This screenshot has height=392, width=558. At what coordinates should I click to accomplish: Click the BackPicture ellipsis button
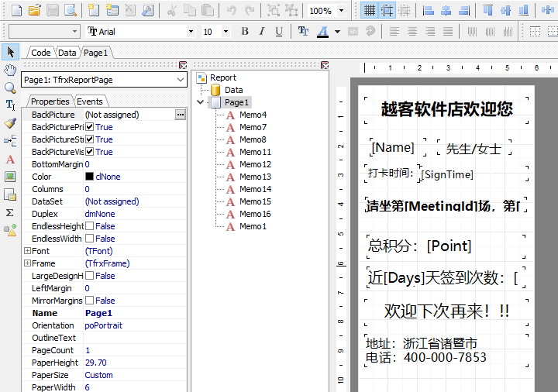point(180,115)
